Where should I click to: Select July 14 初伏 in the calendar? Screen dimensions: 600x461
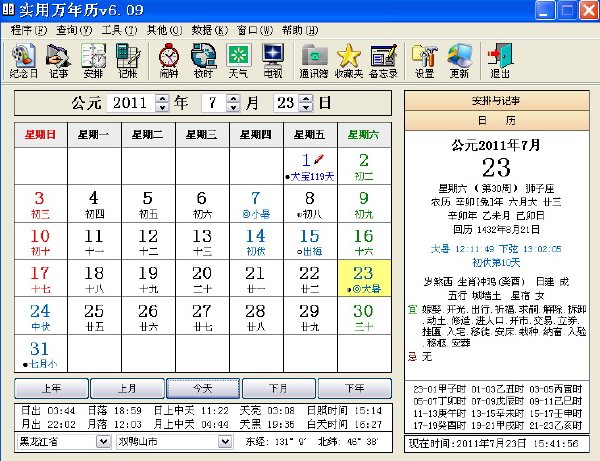(x=256, y=241)
